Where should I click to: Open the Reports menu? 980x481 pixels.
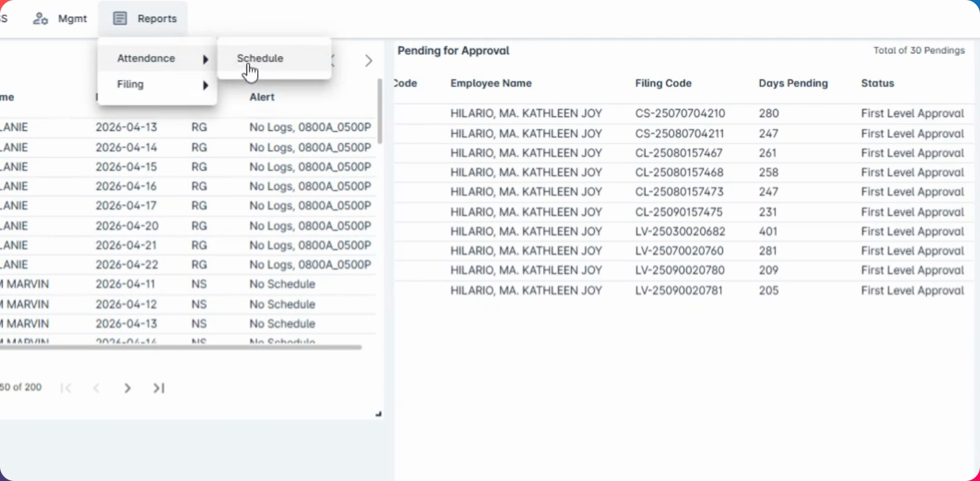coord(143,19)
